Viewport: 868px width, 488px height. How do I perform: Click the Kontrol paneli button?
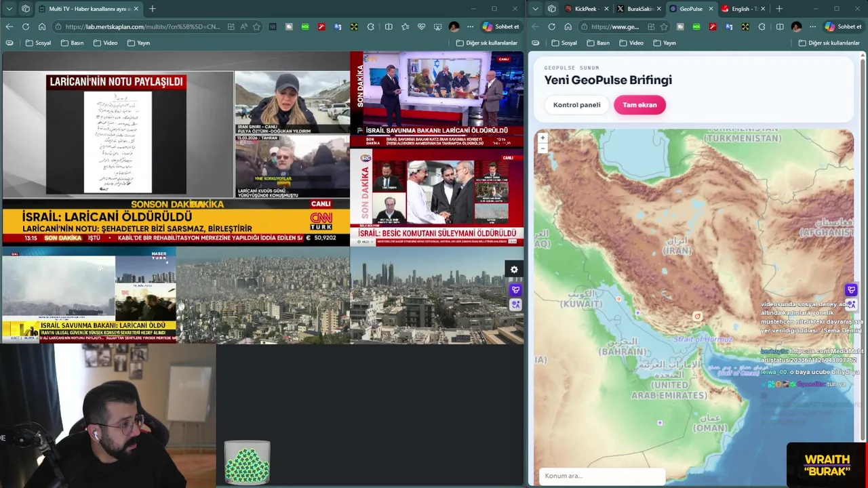pos(576,105)
